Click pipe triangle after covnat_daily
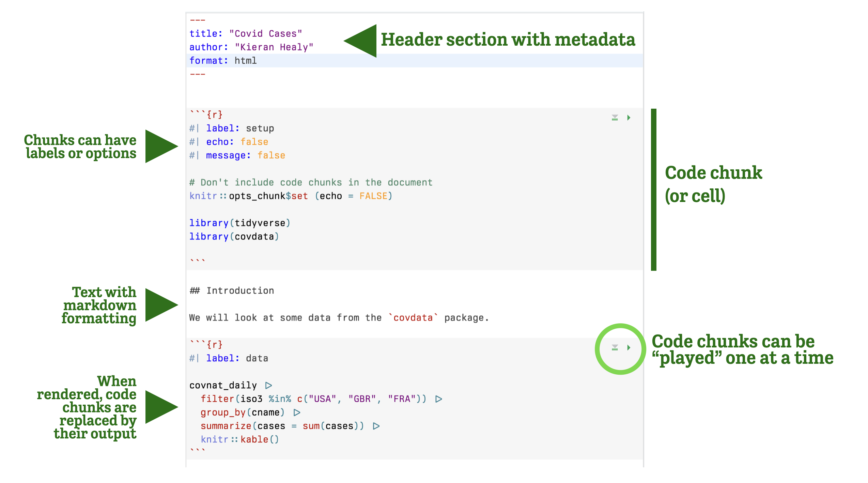868x483 pixels. tap(268, 385)
